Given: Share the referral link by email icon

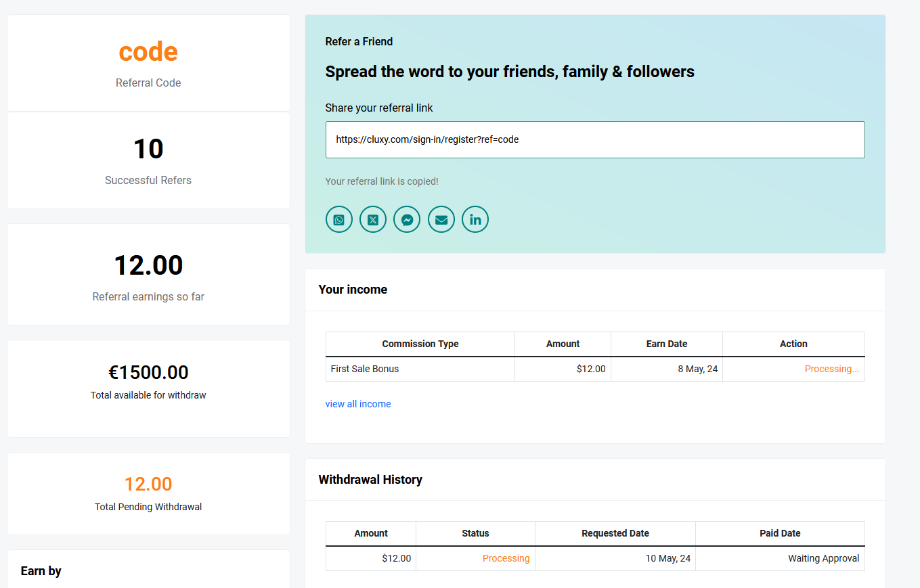Looking at the screenshot, I should [x=441, y=219].
